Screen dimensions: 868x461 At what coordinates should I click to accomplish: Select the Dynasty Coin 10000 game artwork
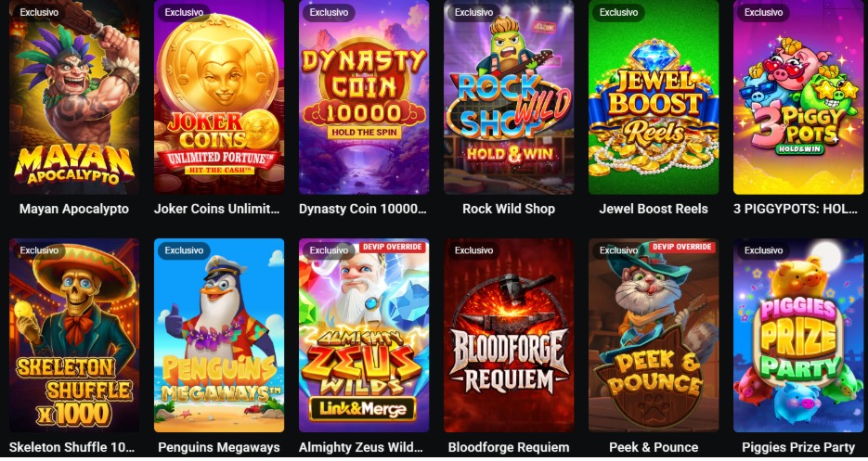click(364, 96)
